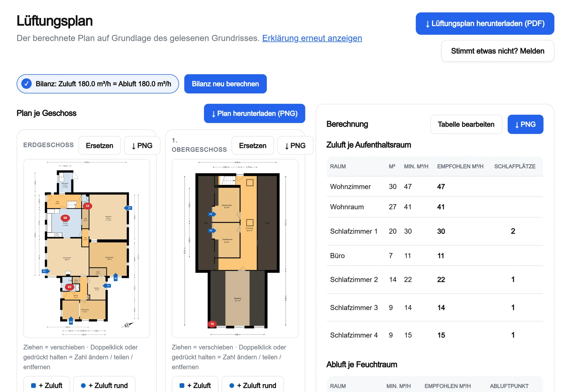Screen dimensions: 571x392
Task: Select blue supply arrow 47 in living room
Action: tap(128, 208)
